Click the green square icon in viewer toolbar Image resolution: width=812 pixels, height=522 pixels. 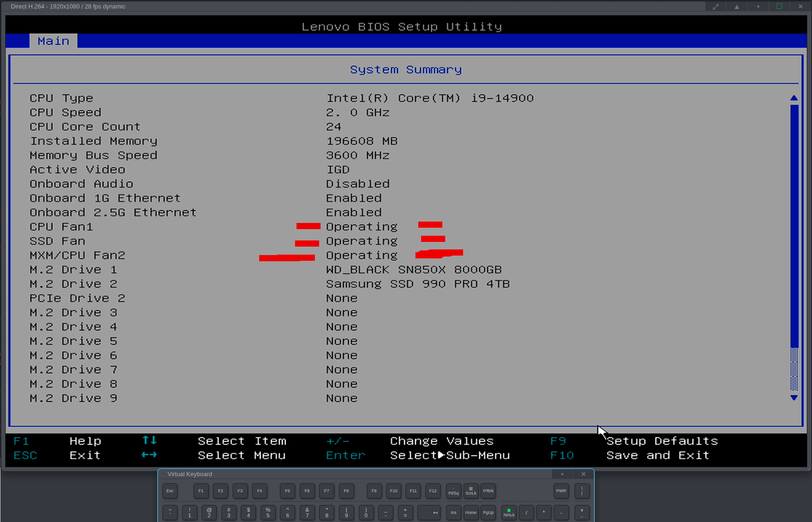[x=779, y=7]
